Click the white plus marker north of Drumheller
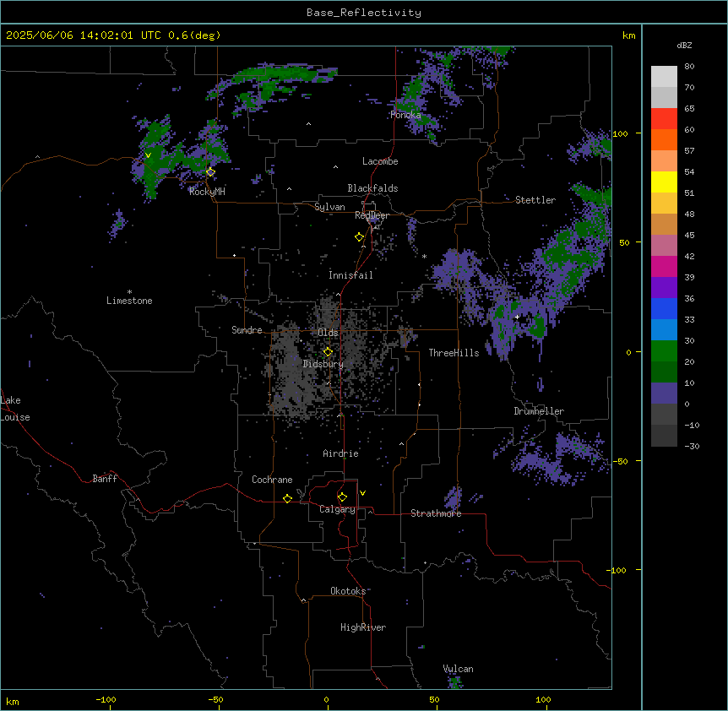The image size is (728, 711). [517, 317]
